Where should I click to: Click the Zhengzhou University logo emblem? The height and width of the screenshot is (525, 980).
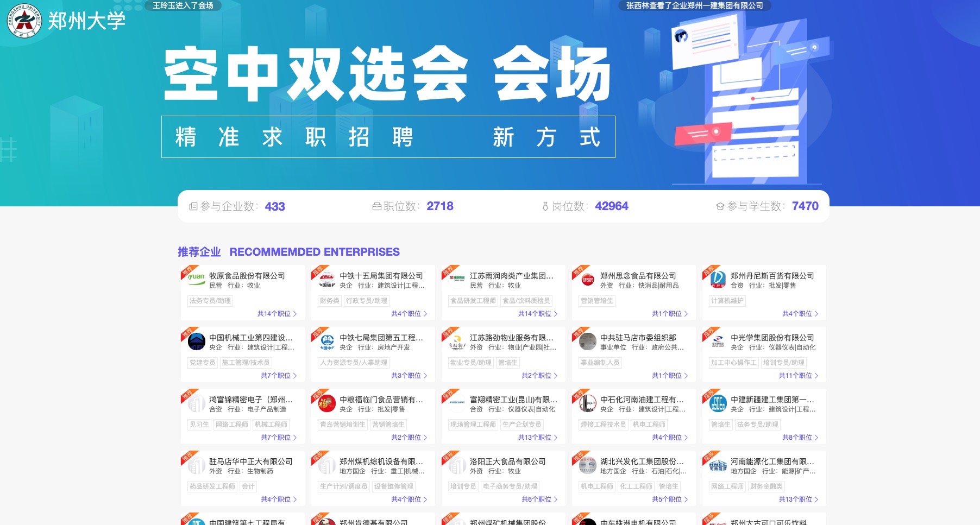[x=24, y=21]
